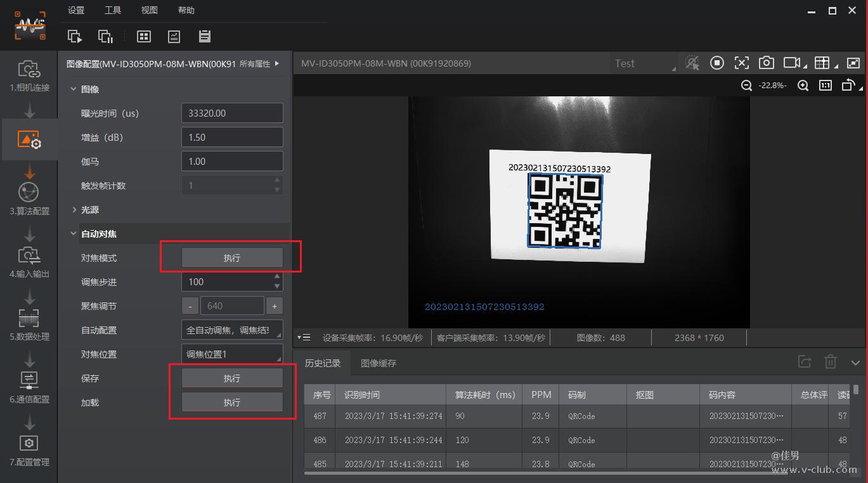Click the 调焦步进 value field
This screenshot has height=483, width=868.
pyautogui.click(x=226, y=282)
